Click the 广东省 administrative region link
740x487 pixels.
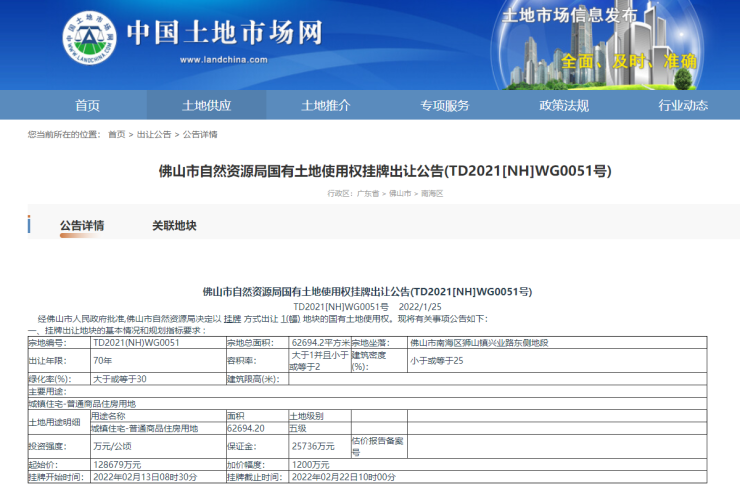[367, 193]
